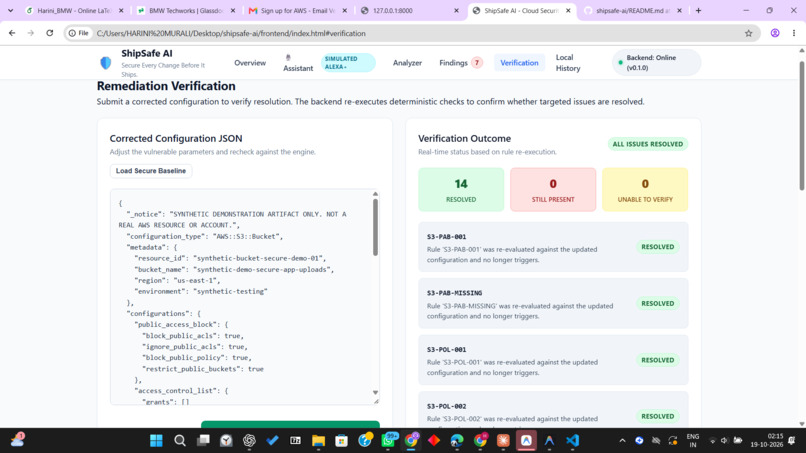Screen dimensions: 806x453
Task: Open the Windows Start menu
Action: [156, 441]
